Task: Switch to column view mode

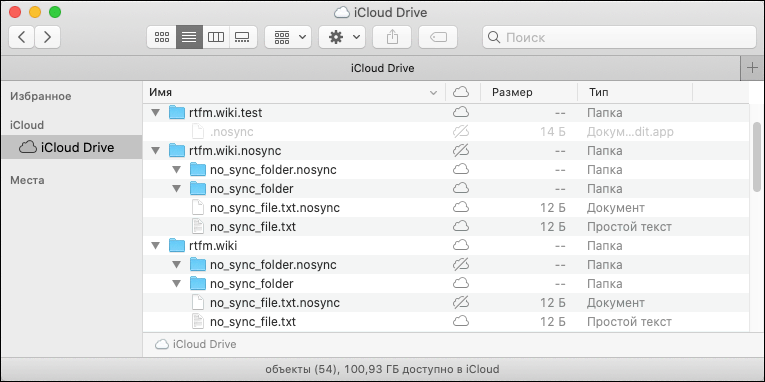Action: click(x=216, y=37)
